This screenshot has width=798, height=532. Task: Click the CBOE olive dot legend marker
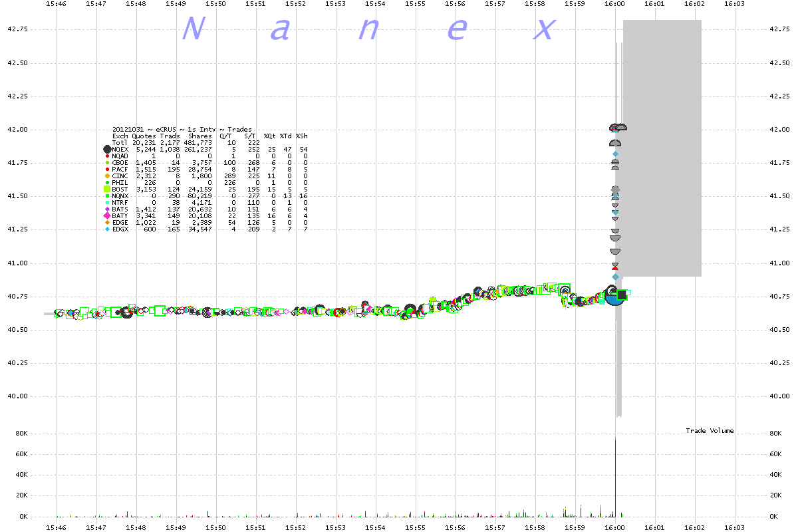[107, 162]
